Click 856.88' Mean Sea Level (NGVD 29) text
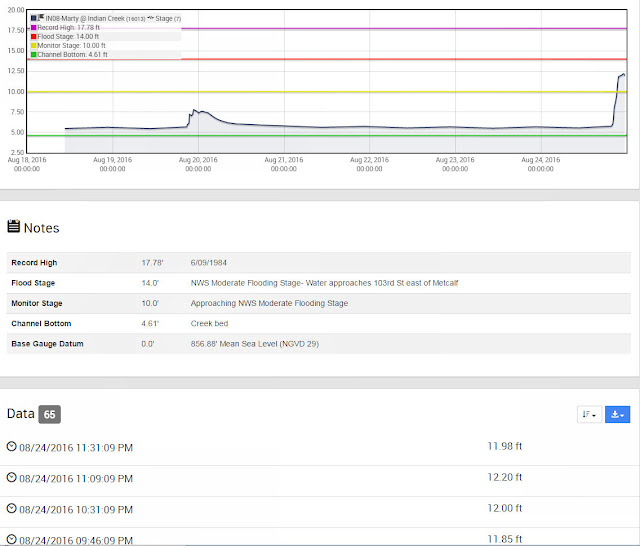This screenshot has height=546, width=640. [x=255, y=344]
